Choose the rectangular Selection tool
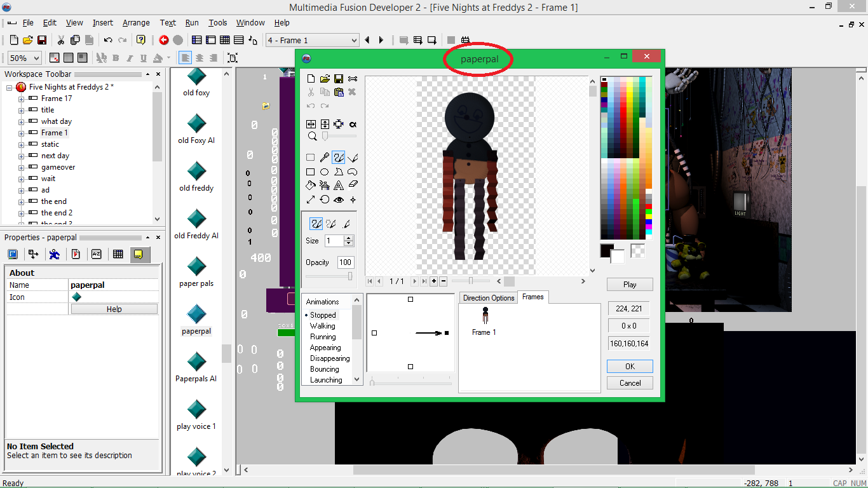 click(x=311, y=158)
